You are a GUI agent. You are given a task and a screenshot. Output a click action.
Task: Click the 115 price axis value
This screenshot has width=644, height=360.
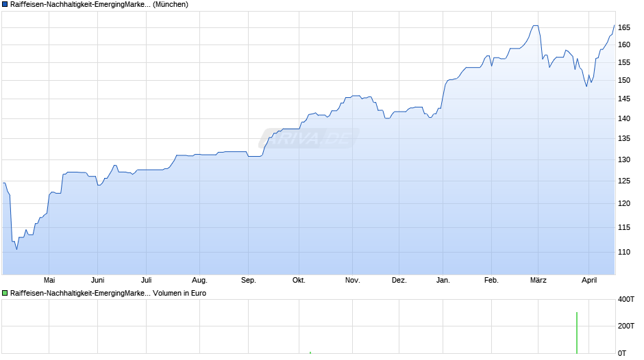click(624, 227)
